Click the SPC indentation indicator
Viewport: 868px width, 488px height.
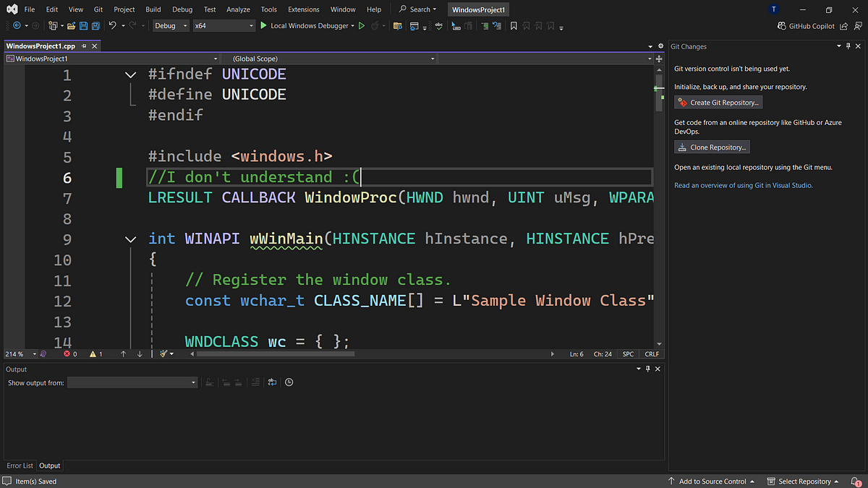point(628,354)
